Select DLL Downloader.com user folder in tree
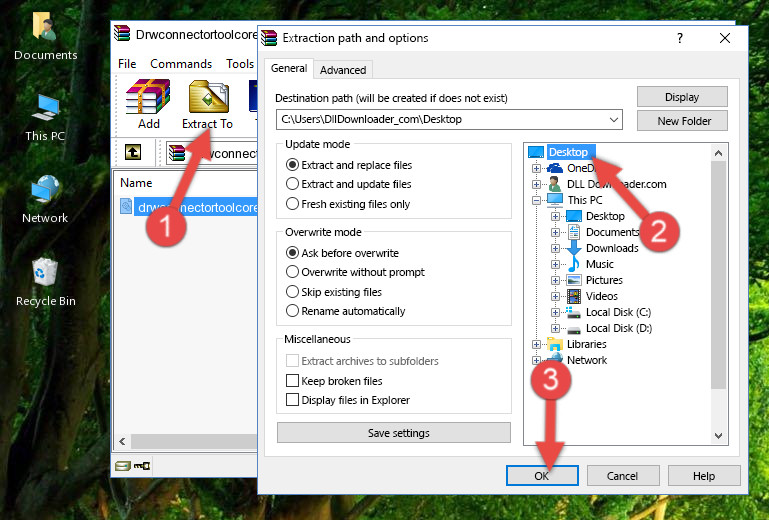This screenshot has width=769, height=520. pyautogui.click(x=616, y=184)
